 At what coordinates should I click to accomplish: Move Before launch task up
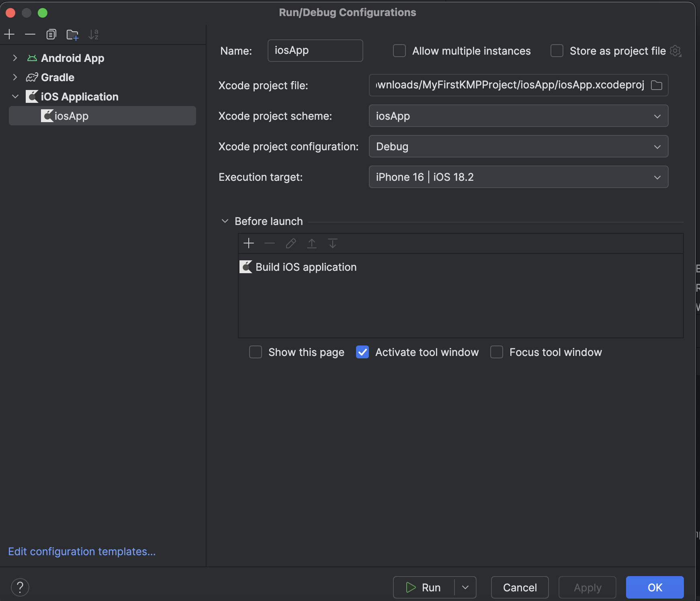click(312, 243)
